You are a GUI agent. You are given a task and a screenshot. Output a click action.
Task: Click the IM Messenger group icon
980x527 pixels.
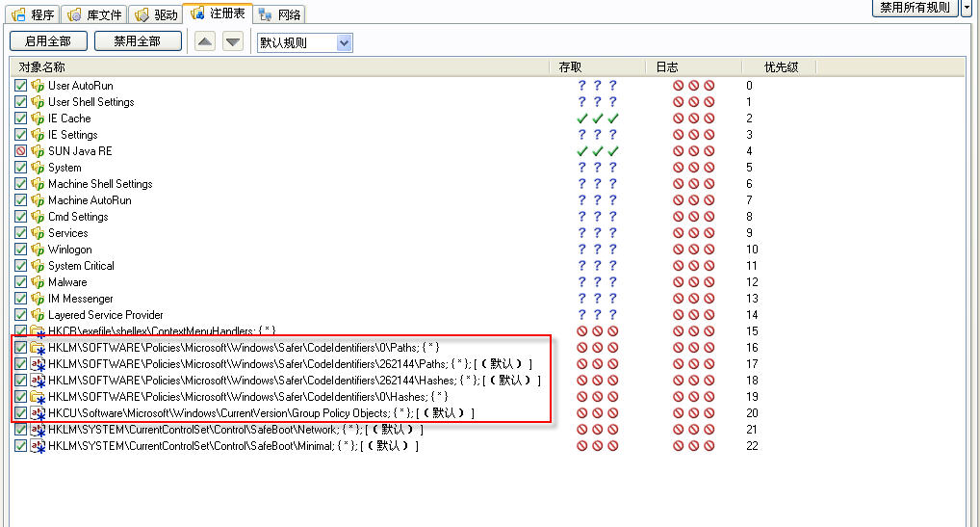click(x=38, y=299)
